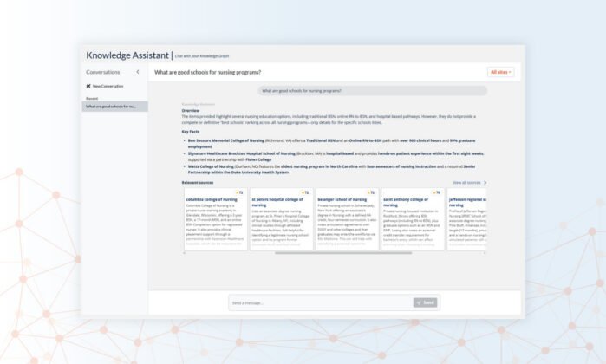The image size is (606, 364).
Task: Click Watts College of Nursing text
Action: coord(211,166)
